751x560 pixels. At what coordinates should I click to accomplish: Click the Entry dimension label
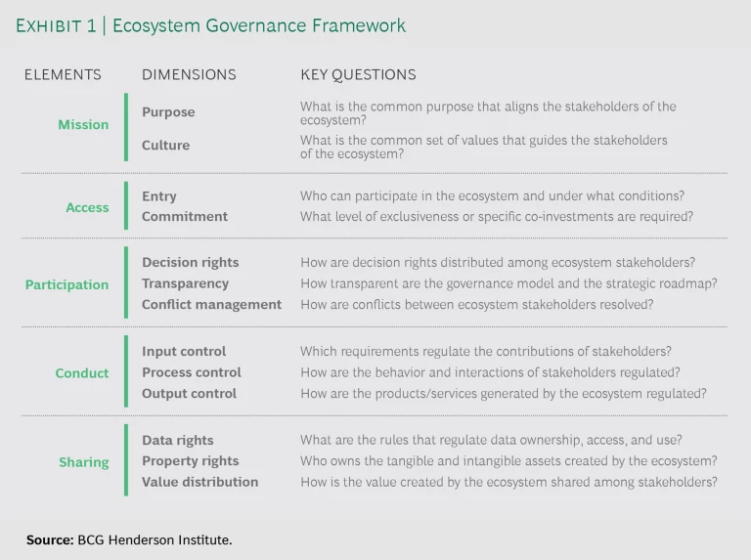click(159, 196)
